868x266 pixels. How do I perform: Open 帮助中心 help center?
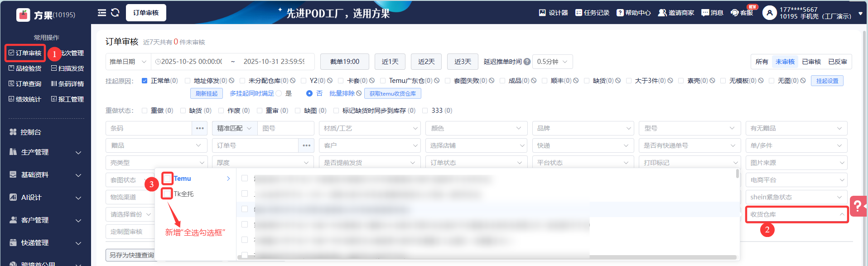point(633,13)
